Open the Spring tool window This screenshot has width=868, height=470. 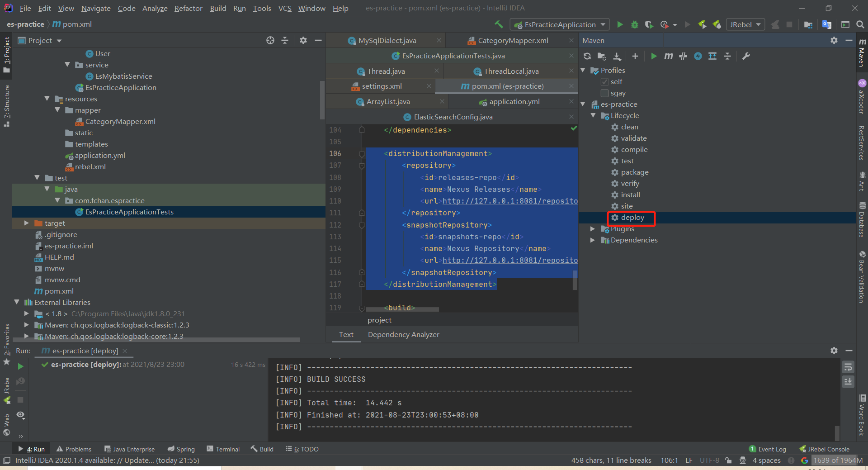coord(181,449)
